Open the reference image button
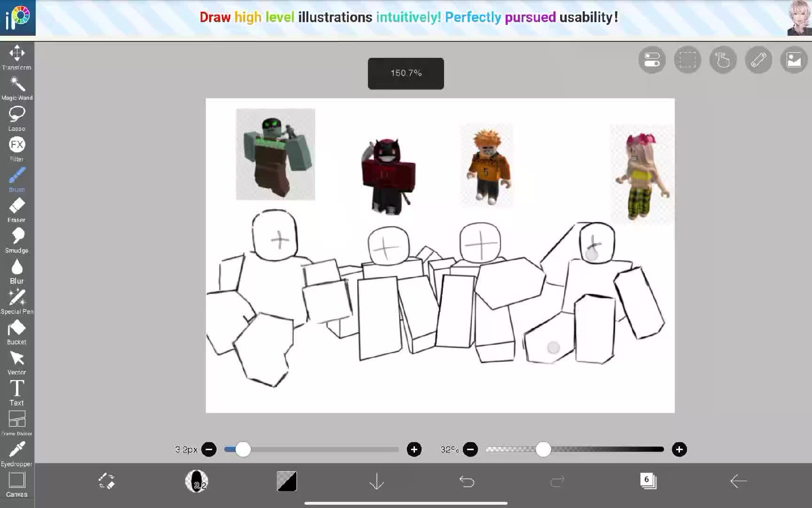Image resolution: width=812 pixels, height=508 pixels. [x=794, y=60]
